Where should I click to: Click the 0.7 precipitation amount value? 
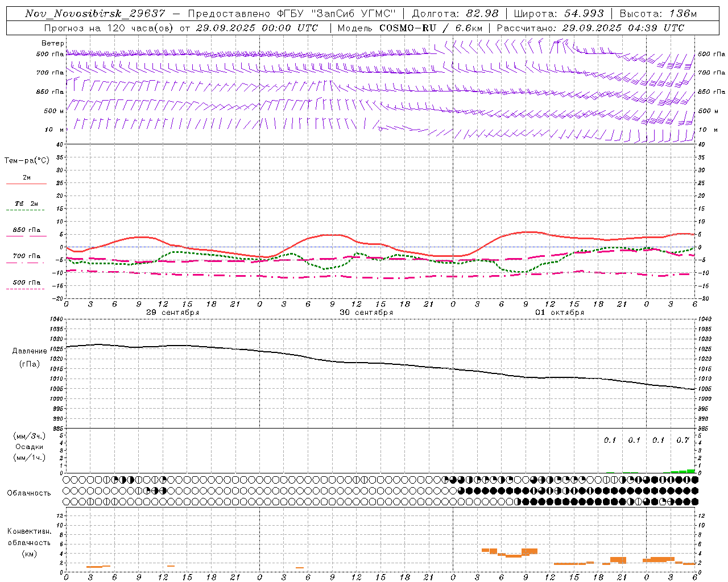pos(682,440)
